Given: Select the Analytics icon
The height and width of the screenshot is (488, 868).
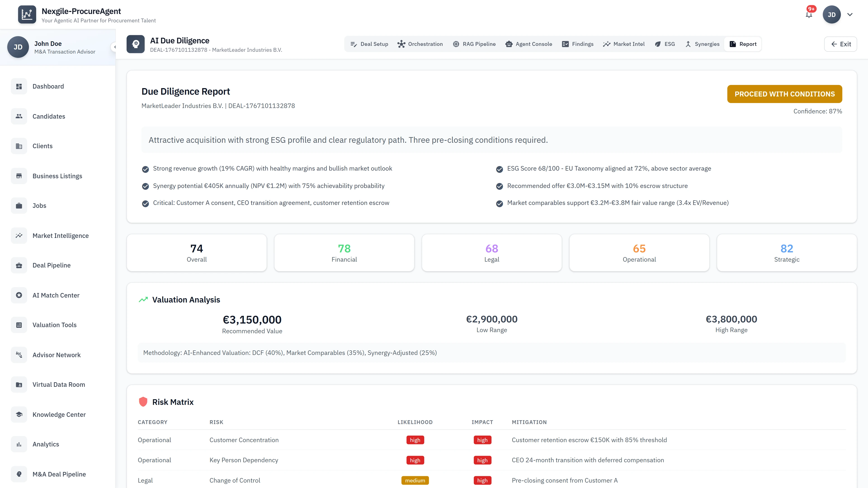Looking at the screenshot, I should pos(19,444).
